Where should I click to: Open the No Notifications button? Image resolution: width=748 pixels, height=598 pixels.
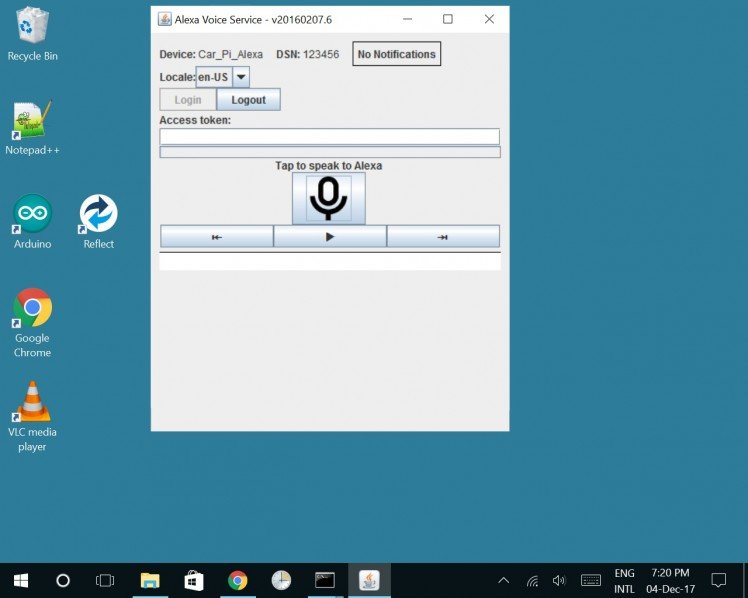pyautogui.click(x=396, y=54)
